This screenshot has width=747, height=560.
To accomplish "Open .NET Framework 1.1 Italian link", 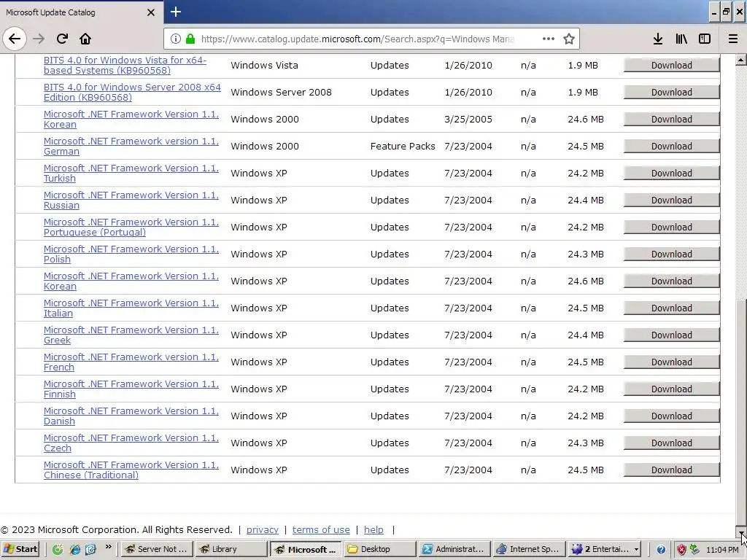I will (x=131, y=308).
